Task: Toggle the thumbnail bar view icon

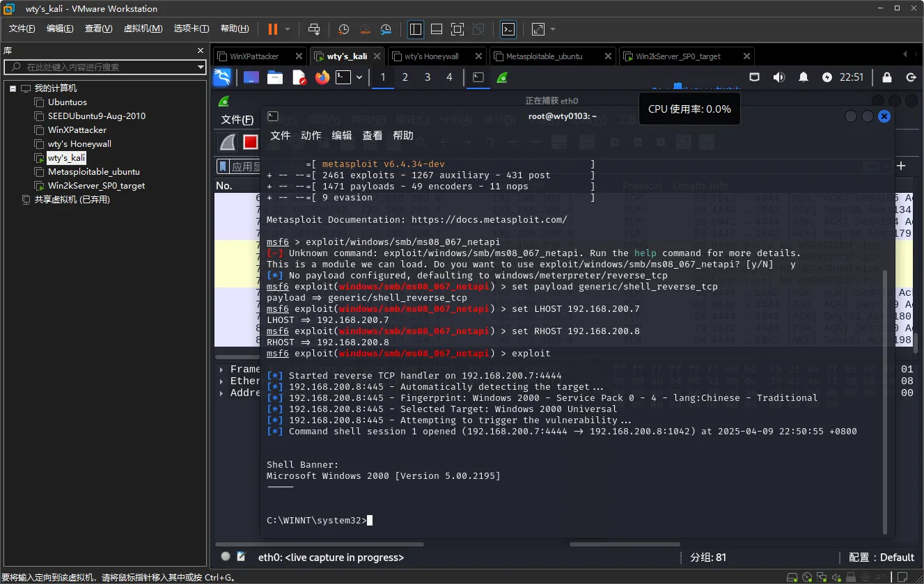Action: 437,29
